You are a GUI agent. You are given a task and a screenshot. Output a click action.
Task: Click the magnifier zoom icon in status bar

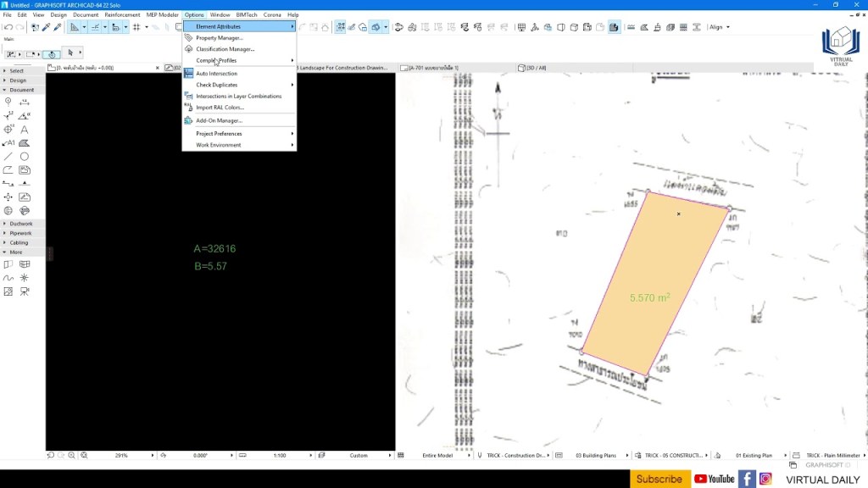71,455
